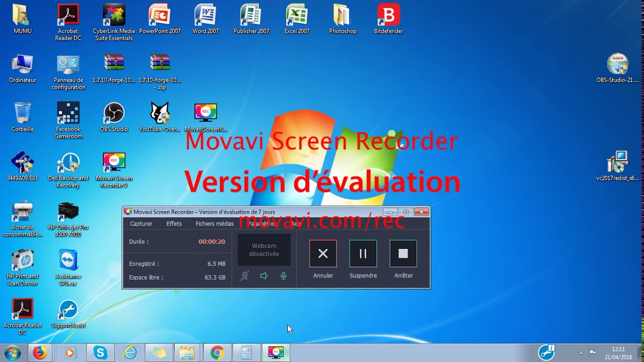The height and width of the screenshot is (362, 644).
Task: Open the Action Center flag icon
Action: click(x=593, y=353)
